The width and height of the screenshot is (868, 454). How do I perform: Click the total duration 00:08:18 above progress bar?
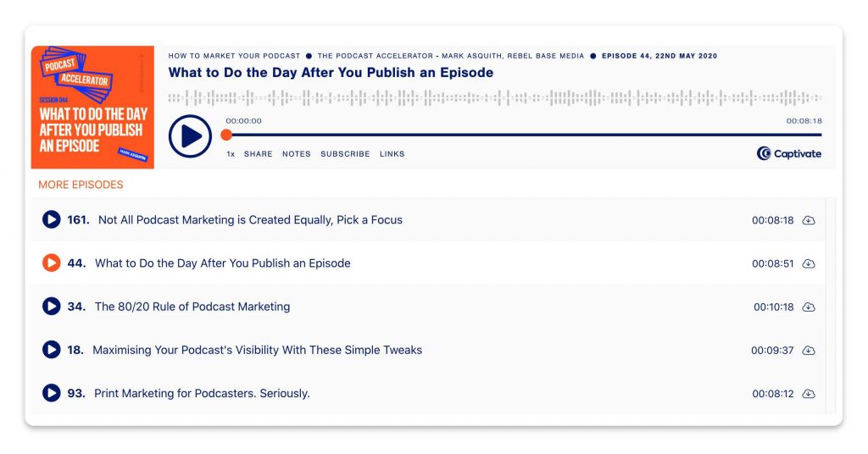(x=804, y=121)
